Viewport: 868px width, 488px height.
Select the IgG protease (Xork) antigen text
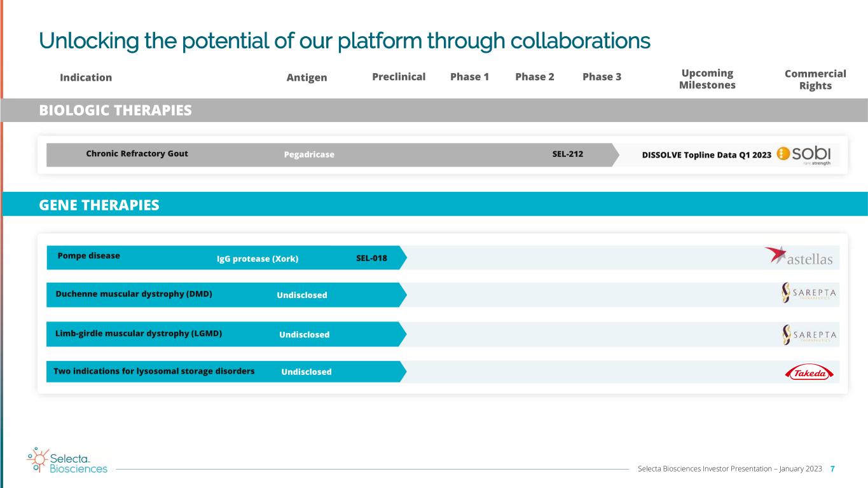tap(258, 259)
